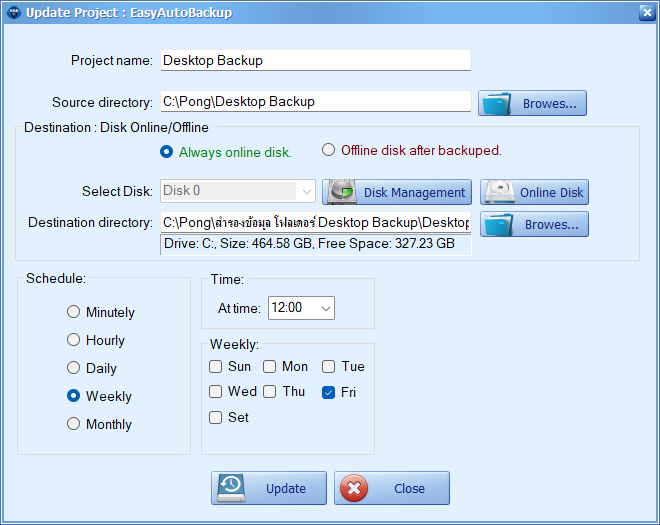Click the Update Project window title
The height and width of the screenshot is (525, 660).
[x=129, y=13]
